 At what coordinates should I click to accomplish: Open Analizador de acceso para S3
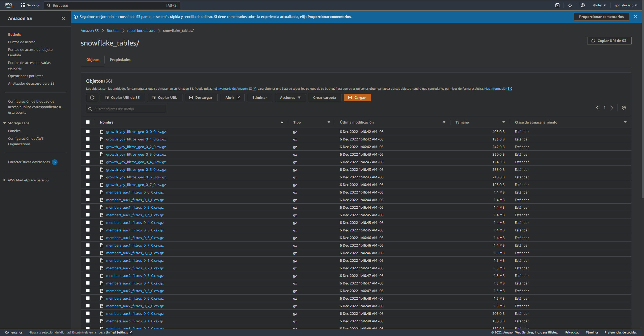[31, 83]
